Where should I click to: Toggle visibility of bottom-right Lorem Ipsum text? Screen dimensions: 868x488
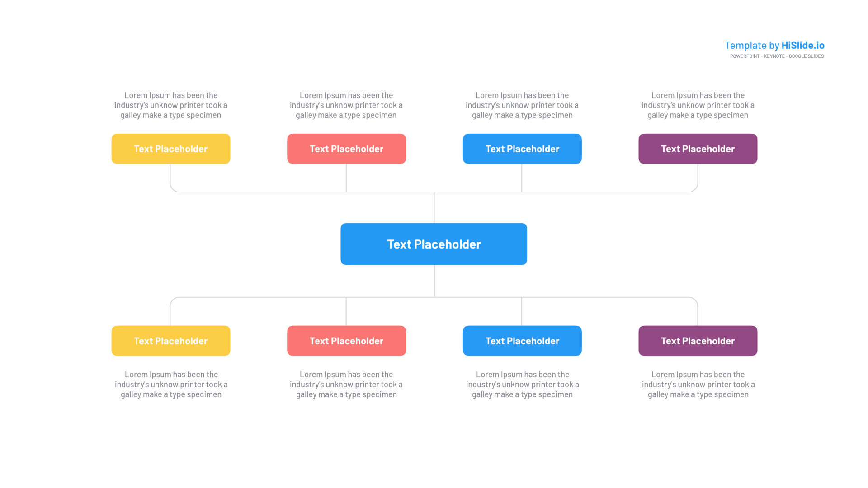click(x=698, y=384)
